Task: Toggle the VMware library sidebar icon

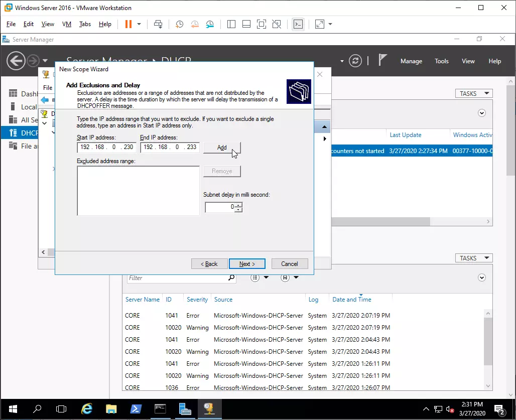Action: [x=231, y=24]
